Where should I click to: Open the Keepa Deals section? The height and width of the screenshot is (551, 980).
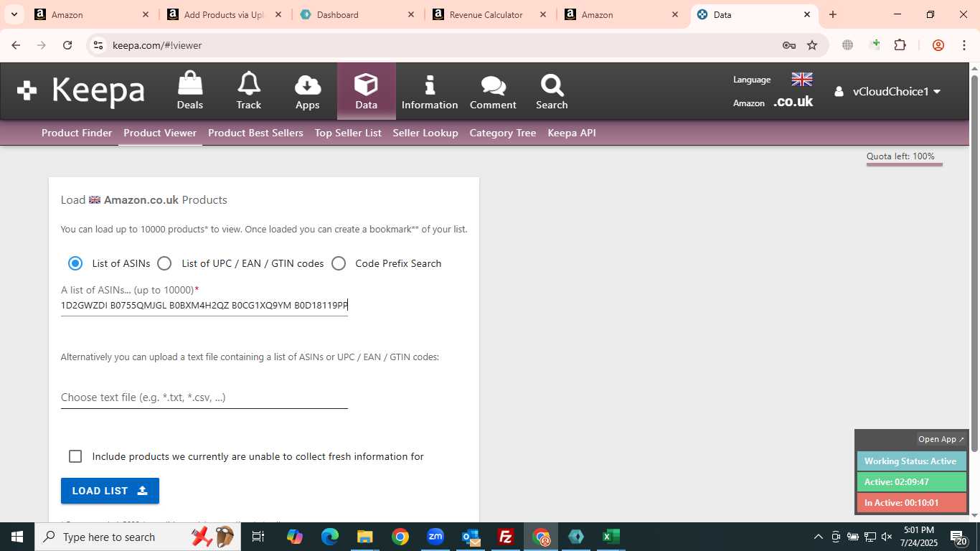[190, 91]
